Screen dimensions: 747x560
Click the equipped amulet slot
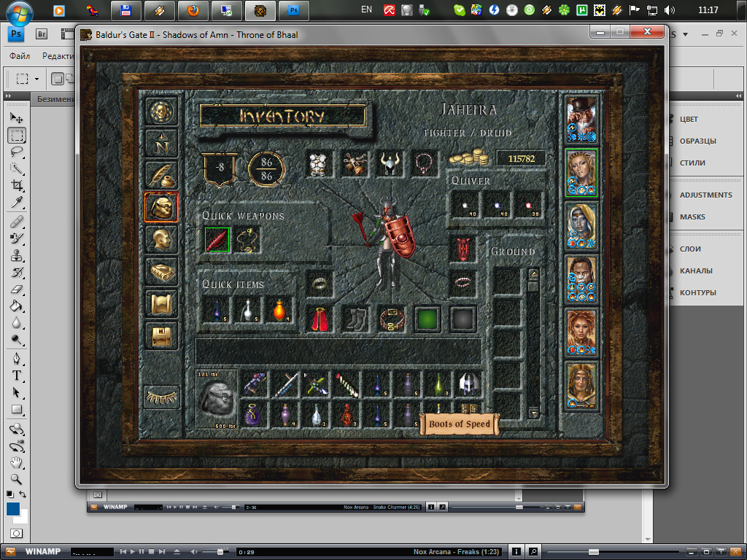point(424,164)
